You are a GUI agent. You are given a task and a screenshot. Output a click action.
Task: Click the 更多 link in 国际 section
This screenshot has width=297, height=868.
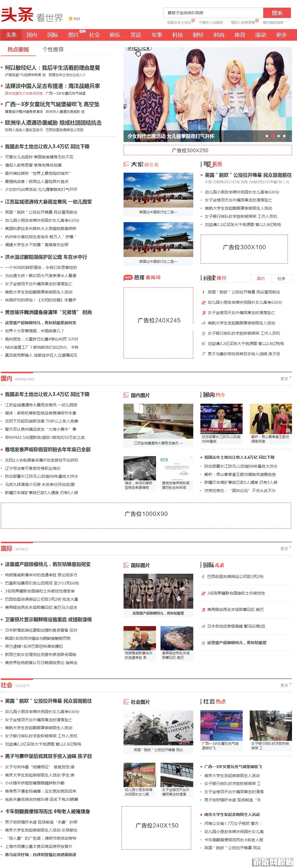pyautogui.click(x=285, y=549)
